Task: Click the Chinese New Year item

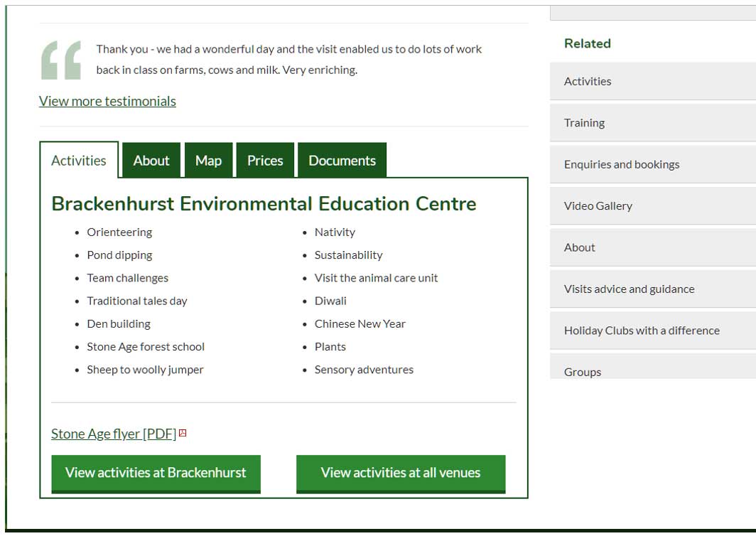Action: pyautogui.click(x=360, y=324)
